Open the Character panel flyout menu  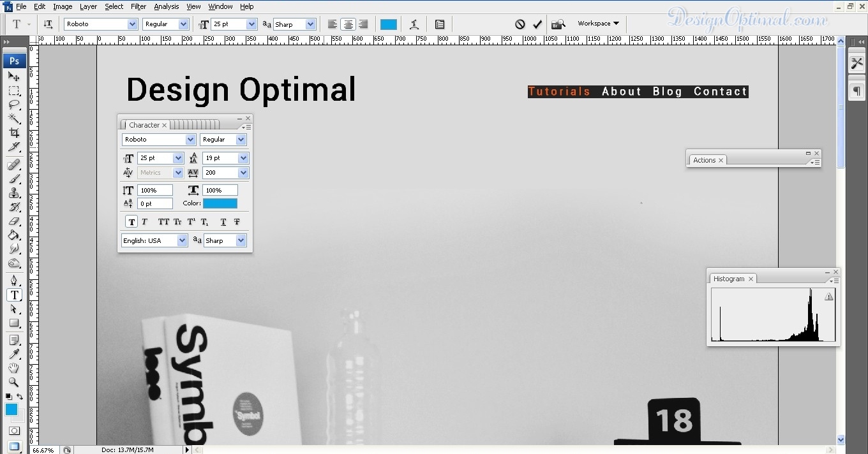coord(246,127)
